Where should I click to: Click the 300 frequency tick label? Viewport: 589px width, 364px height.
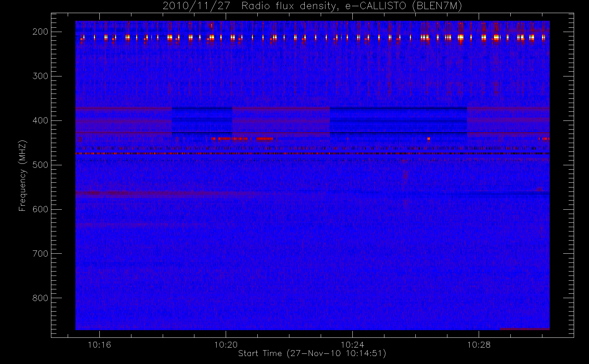(40, 76)
